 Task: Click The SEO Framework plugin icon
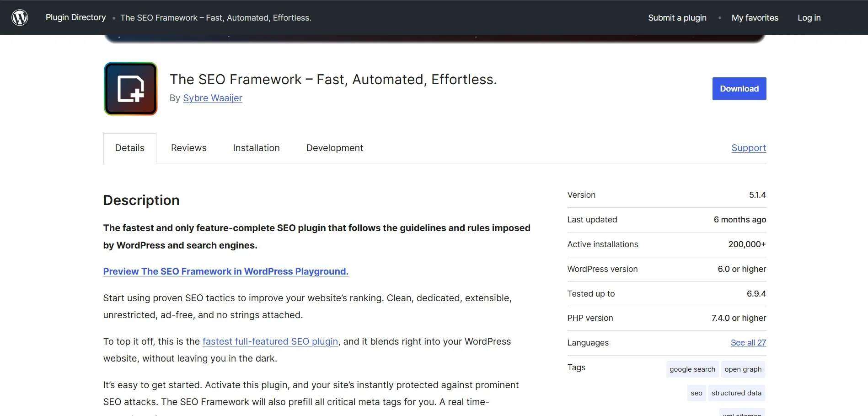coord(131,89)
